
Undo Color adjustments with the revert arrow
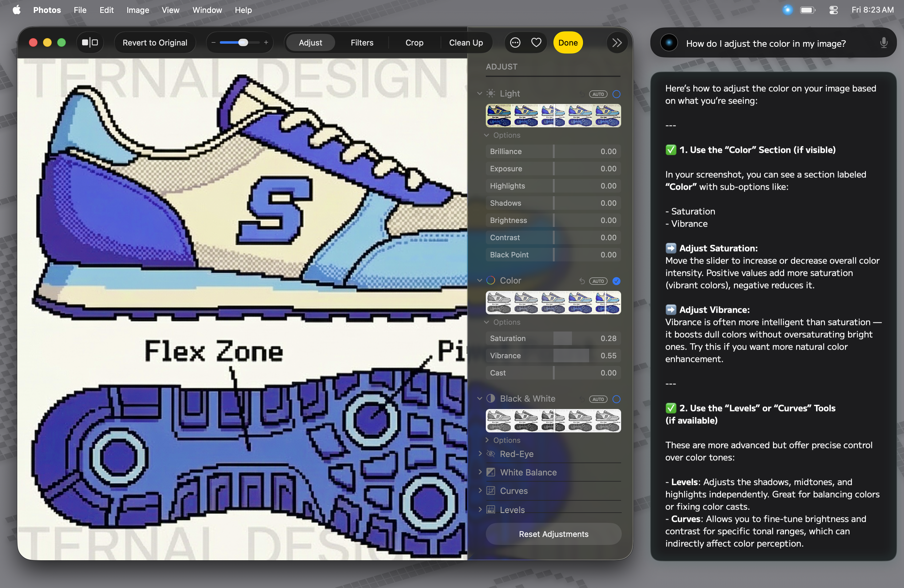pyautogui.click(x=582, y=281)
